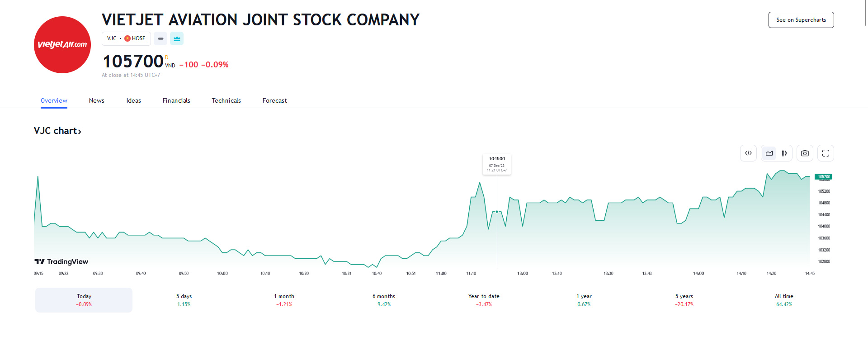This screenshot has height=337, width=868.
Task: Click the TradingView logo on chart
Action: click(x=61, y=261)
